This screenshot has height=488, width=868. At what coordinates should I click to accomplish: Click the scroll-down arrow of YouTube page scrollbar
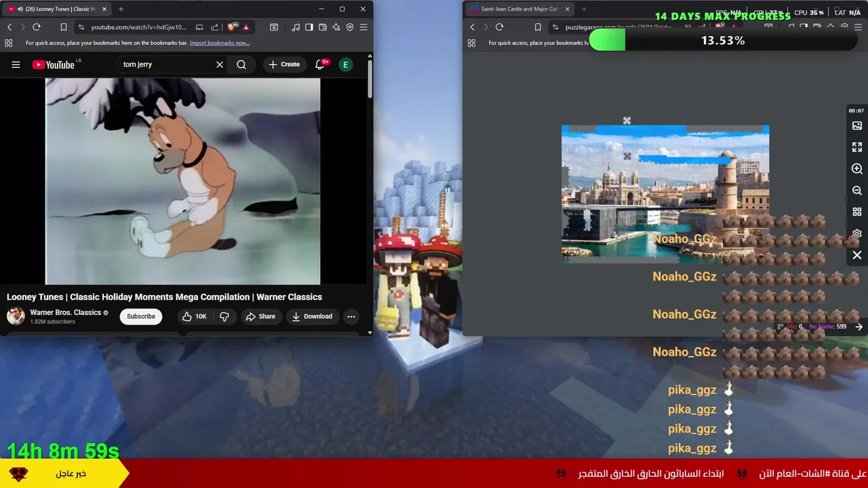tap(370, 333)
